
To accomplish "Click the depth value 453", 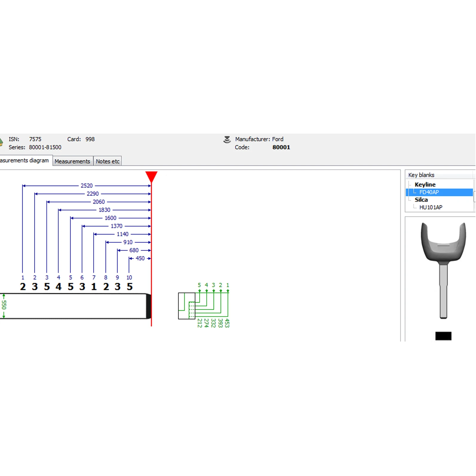I will 227,323.
